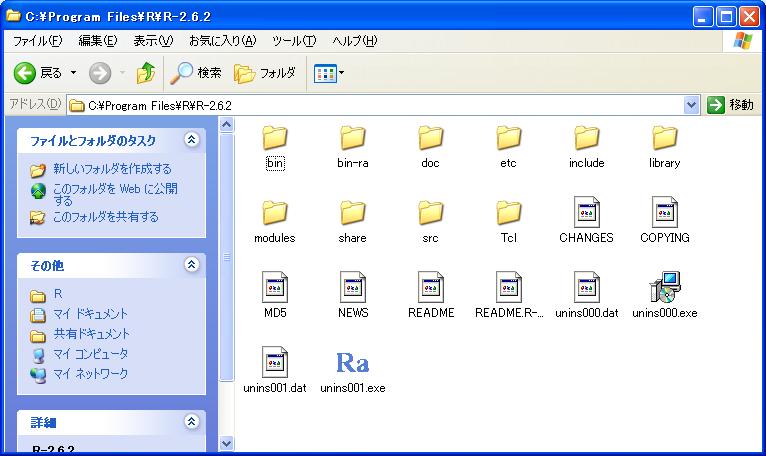Select the unins001.exe Ra icon

coord(353,362)
